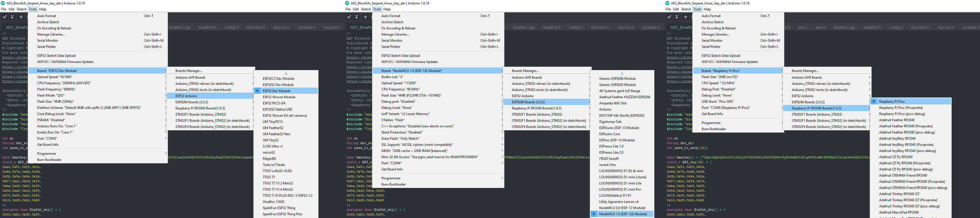
Task: Click scroll-up triangle above Generic ESP8266 Module
Action: pos(622,73)
